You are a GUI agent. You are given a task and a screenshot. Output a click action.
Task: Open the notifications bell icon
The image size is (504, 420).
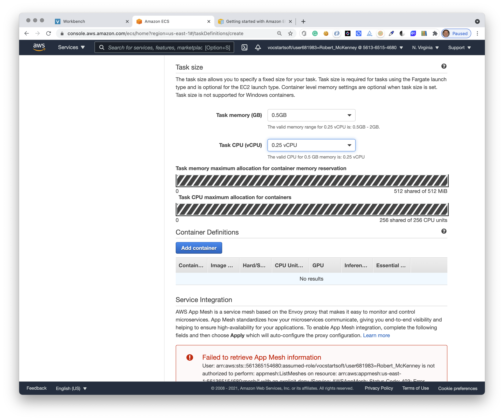tap(258, 47)
